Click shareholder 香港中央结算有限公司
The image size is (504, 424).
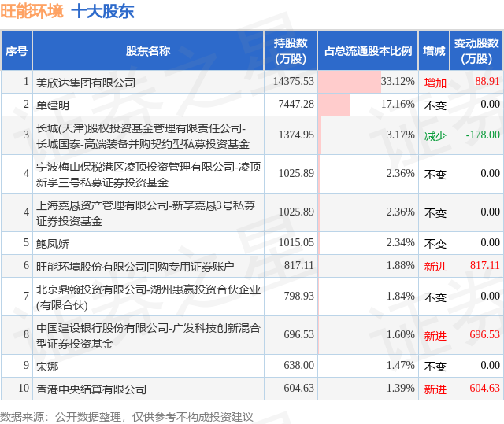pos(91,389)
